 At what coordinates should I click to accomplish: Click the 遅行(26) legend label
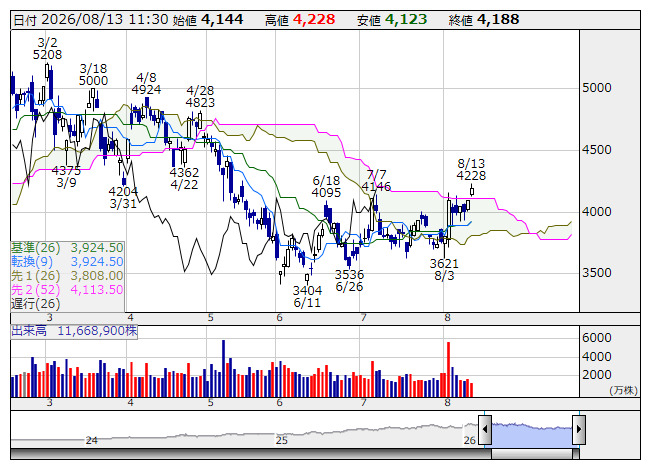pyautogui.click(x=35, y=303)
